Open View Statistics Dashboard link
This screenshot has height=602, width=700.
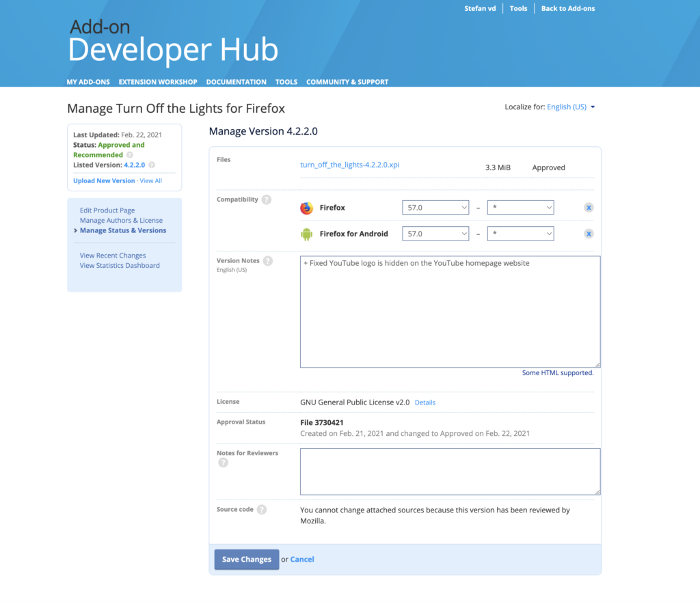click(120, 266)
